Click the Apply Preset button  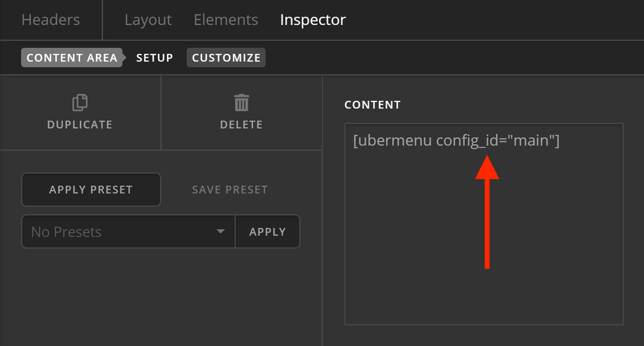coord(91,189)
